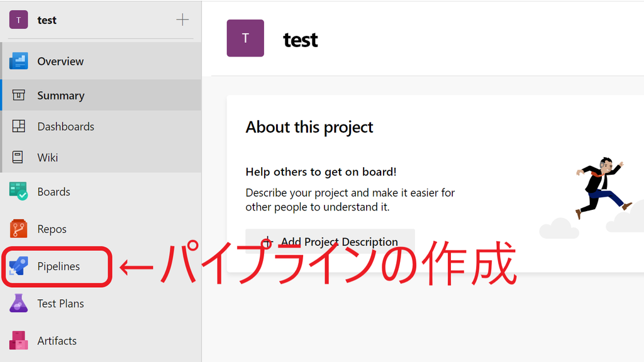The width and height of the screenshot is (644, 362).
Task: Click the Add Project Description button
Action: (x=330, y=241)
